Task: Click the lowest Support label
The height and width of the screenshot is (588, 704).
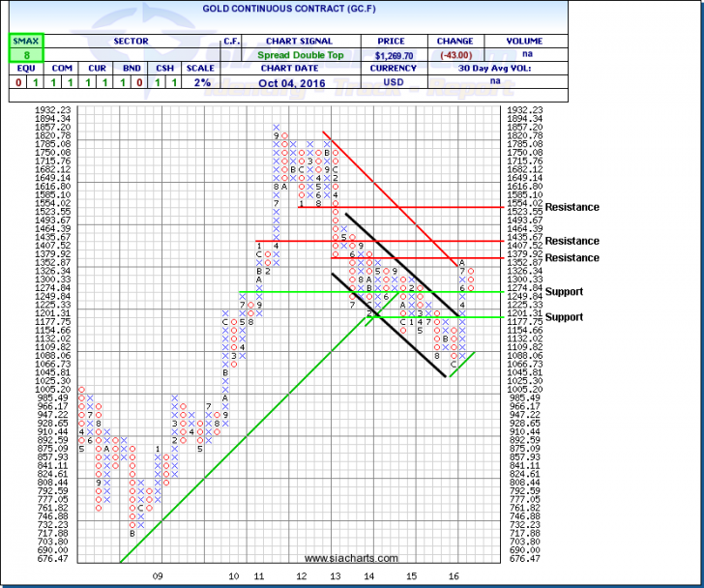Action: pos(563,317)
